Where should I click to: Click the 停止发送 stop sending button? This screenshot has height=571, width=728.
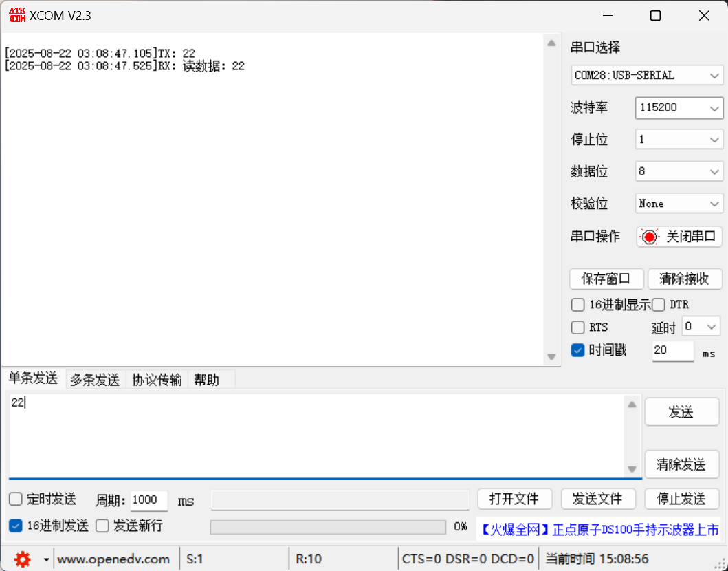(681, 499)
